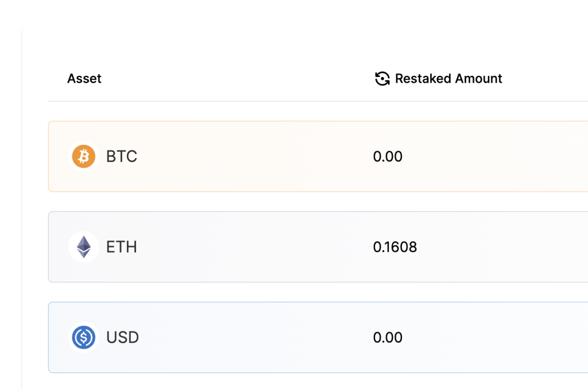
Task: Select the ETH asset row
Action: click(x=318, y=247)
